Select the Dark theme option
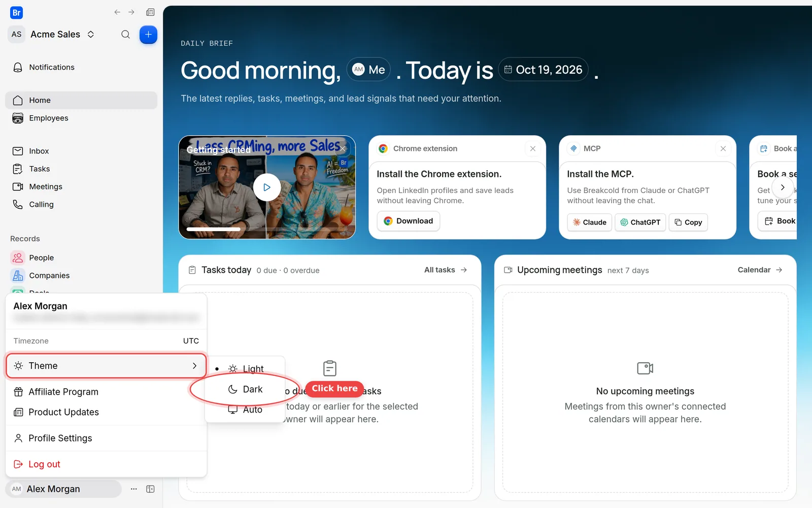The height and width of the screenshot is (508, 812). (x=246, y=389)
